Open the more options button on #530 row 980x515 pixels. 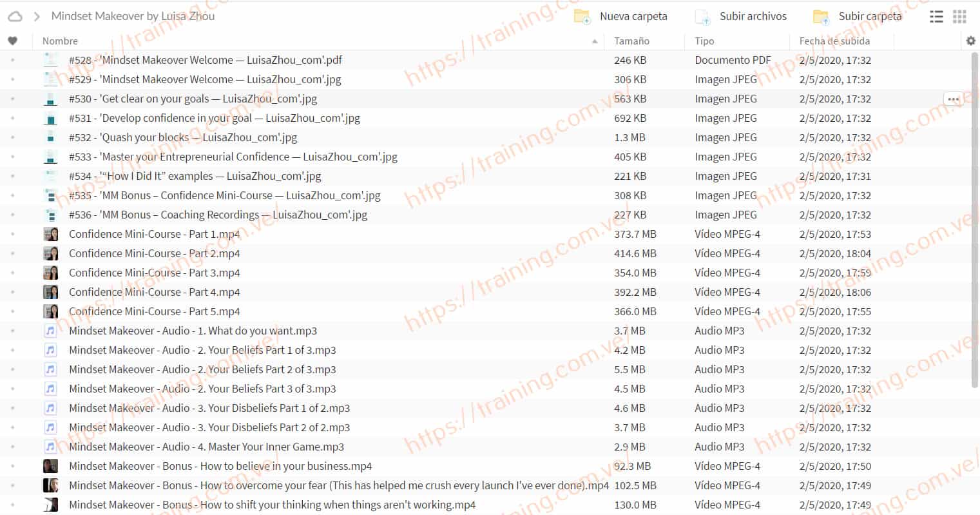(x=953, y=99)
